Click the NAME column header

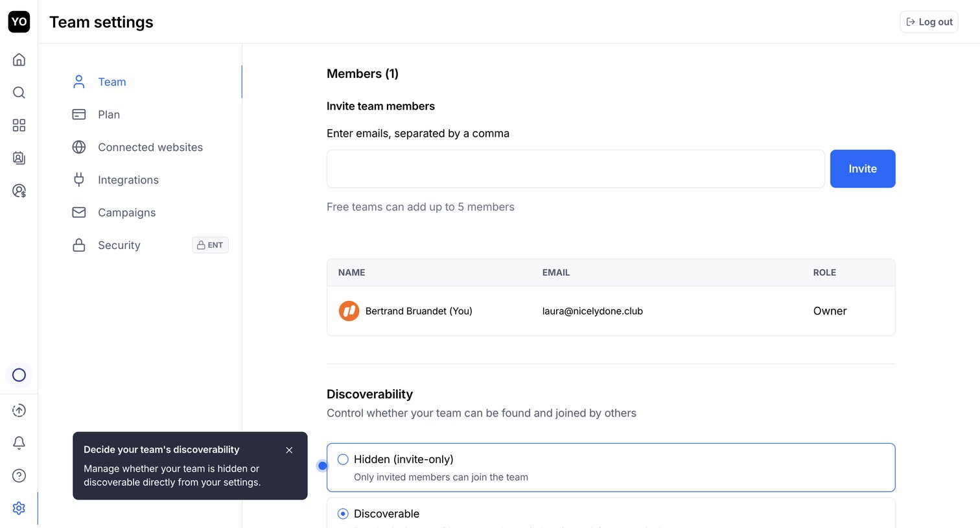coord(351,272)
